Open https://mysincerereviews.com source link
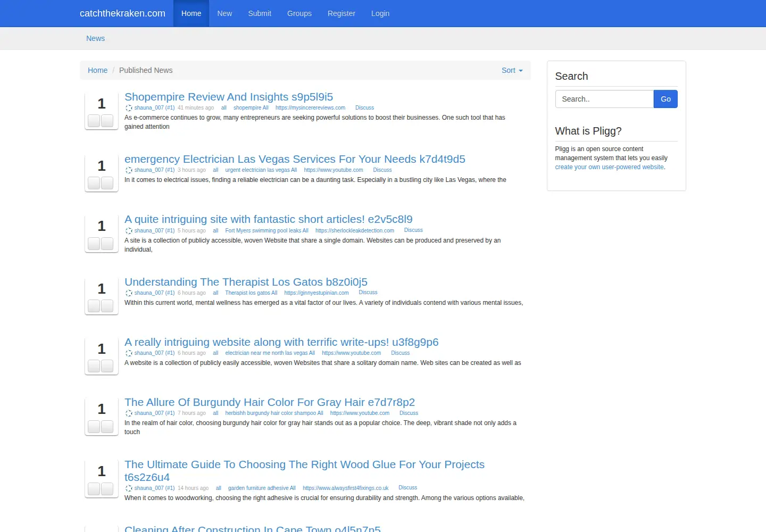Image resolution: width=766 pixels, height=532 pixels. click(310, 108)
